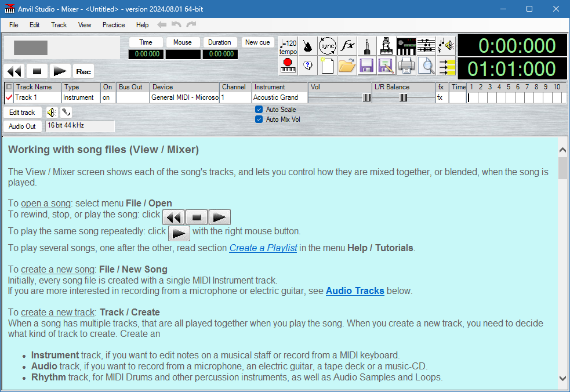570x392 pixels.
Task: Open the MIDI computer-keyboard connection icon
Action: 386,46
